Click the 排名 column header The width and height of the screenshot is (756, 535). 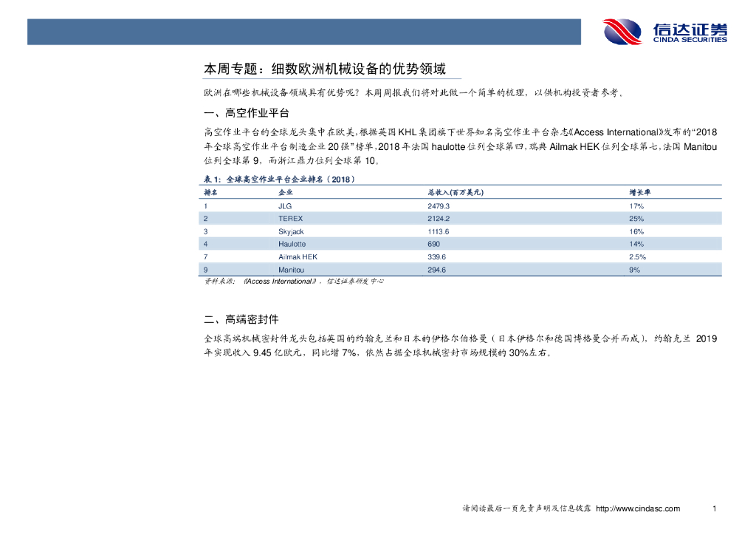tap(210, 192)
